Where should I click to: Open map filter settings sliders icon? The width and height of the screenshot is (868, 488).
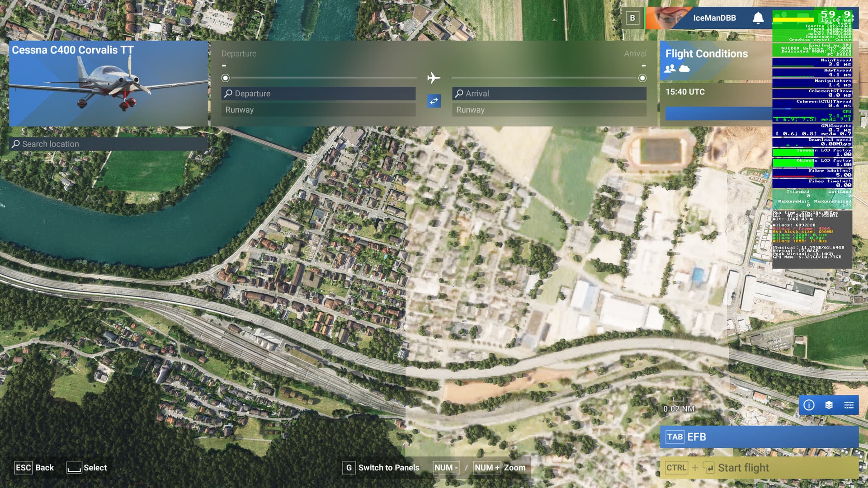(849, 405)
